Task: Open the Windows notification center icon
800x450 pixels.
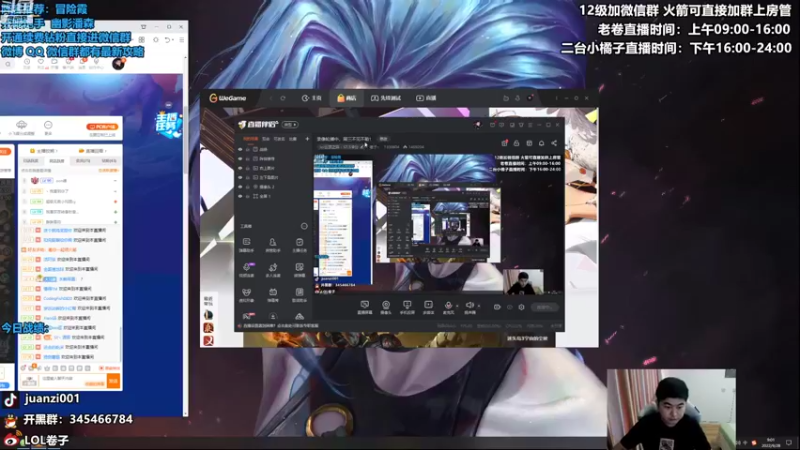Action: (x=789, y=442)
